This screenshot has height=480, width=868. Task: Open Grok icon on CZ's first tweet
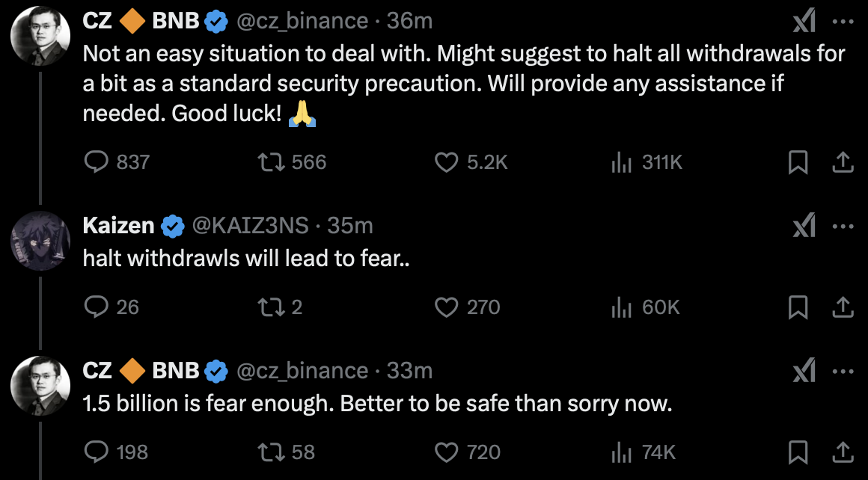(804, 24)
